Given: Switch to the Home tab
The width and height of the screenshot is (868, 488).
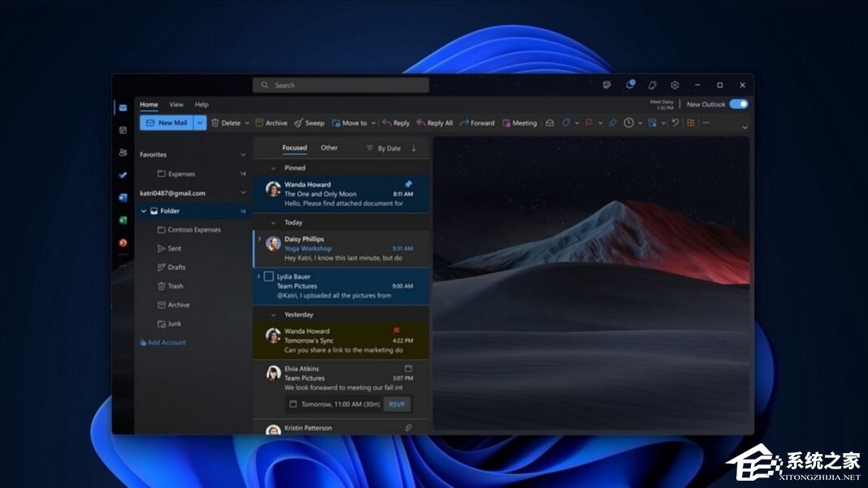Looking at the screenshot, I should (149, 104).
